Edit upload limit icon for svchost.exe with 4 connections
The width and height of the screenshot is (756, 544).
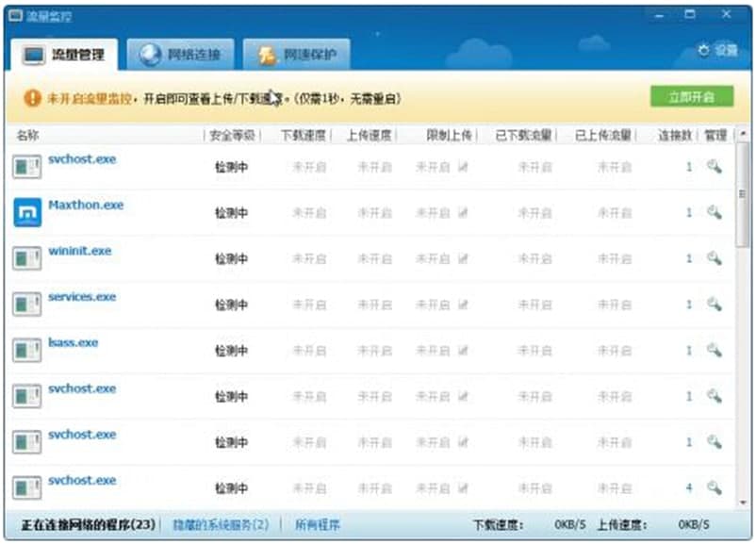coord(463,488)
